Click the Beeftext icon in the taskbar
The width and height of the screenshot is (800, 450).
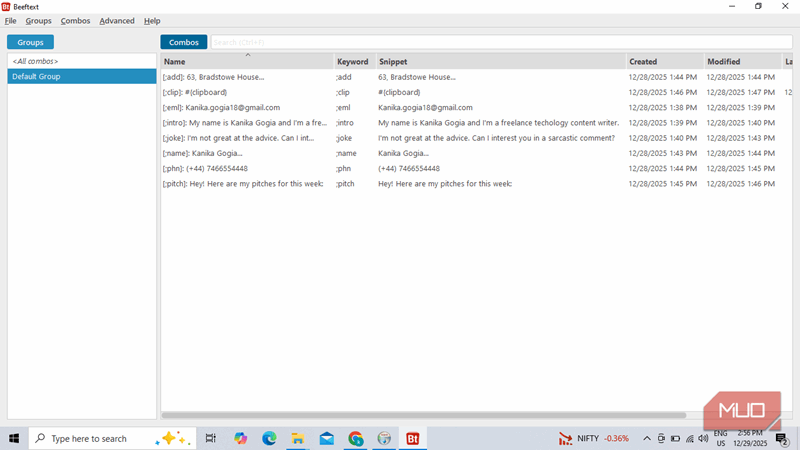412,438
